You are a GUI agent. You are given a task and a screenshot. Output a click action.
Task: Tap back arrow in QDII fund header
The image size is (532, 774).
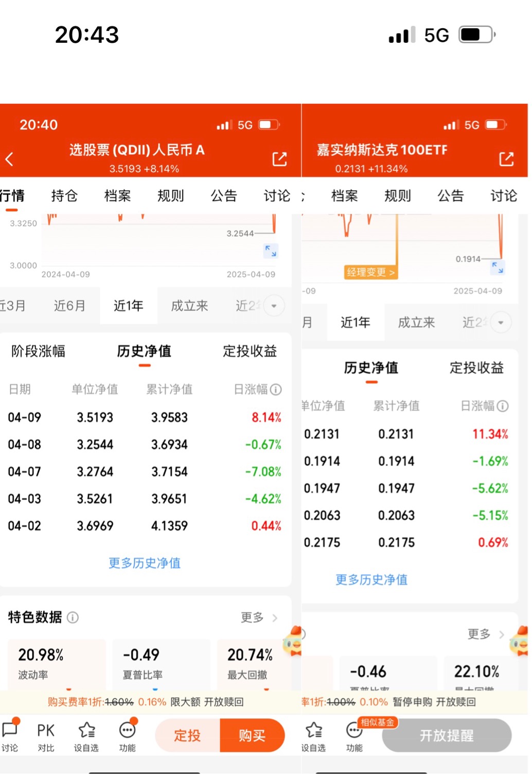click(9, 159)
